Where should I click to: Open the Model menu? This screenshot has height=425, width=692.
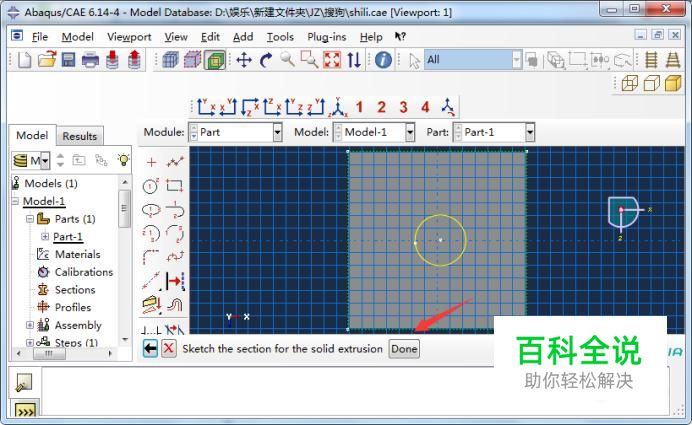pyautogui.click(x=77, y=37)
